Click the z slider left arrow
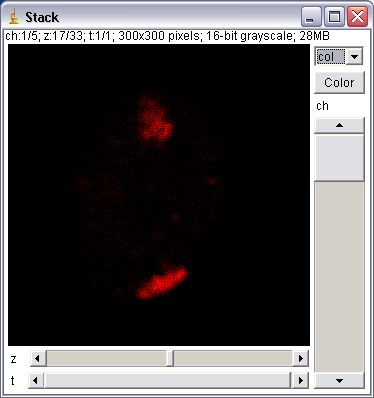This screenshot has height=398, width=374. click(x=37, y=359)
